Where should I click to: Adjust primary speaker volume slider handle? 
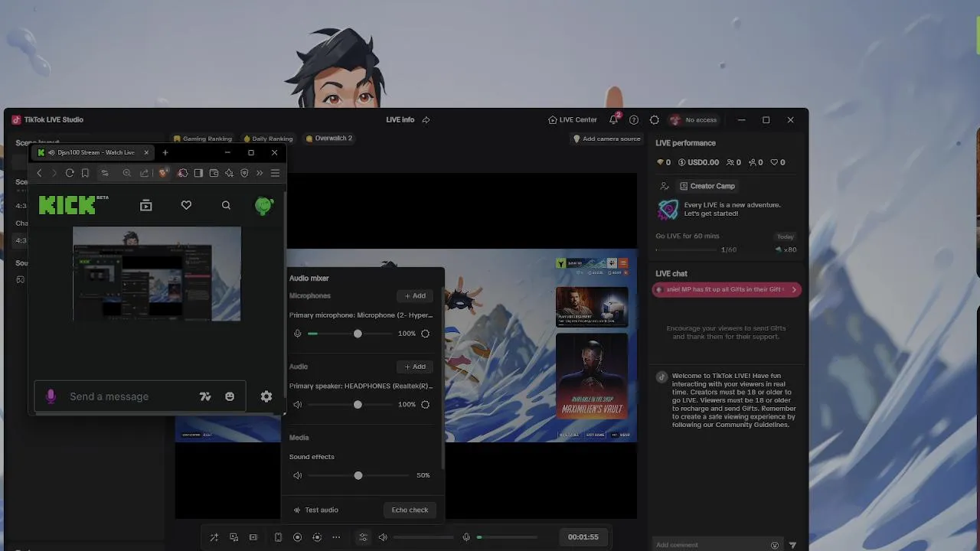tap(358, 404)
